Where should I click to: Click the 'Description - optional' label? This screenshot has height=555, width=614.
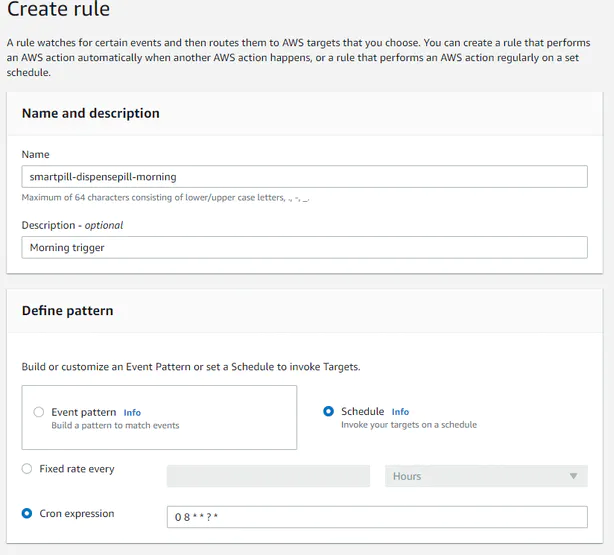[72, 225]
